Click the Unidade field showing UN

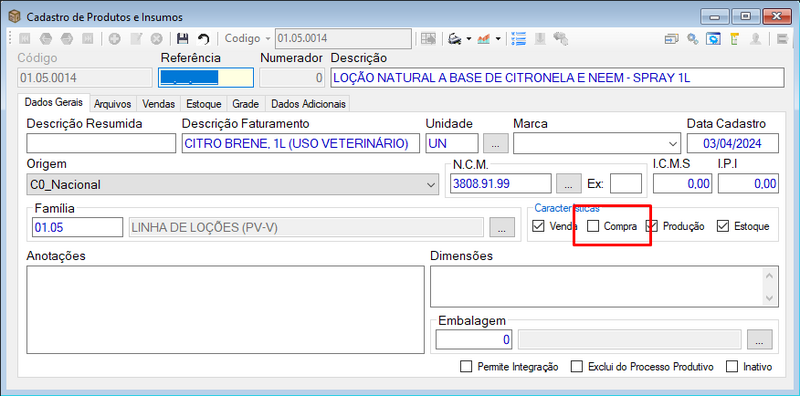[x=452, y=143]
